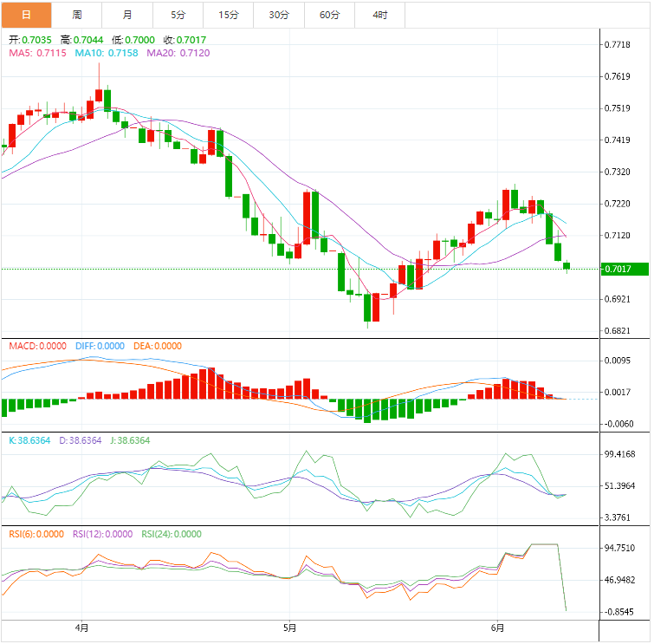The image size is (654, 644).
Task: Switch to the monthly 月 tab
Action: tap(127, 15)
